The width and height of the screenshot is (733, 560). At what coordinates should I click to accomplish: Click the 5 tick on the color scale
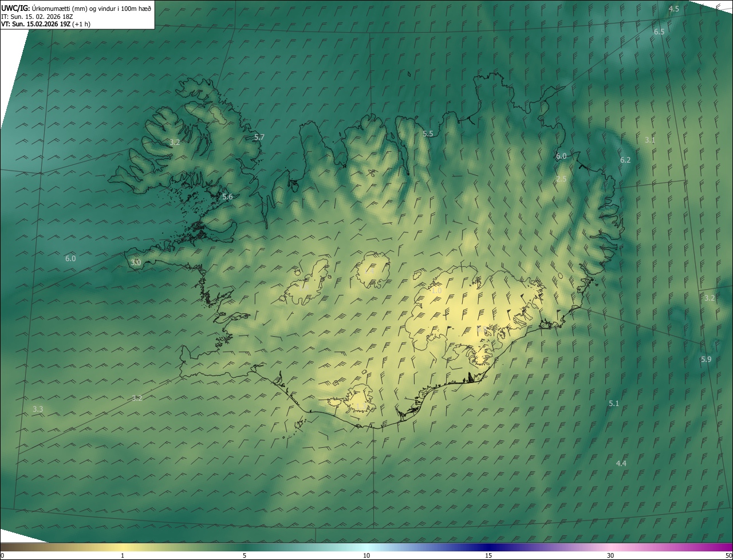(x=245, y=555)
